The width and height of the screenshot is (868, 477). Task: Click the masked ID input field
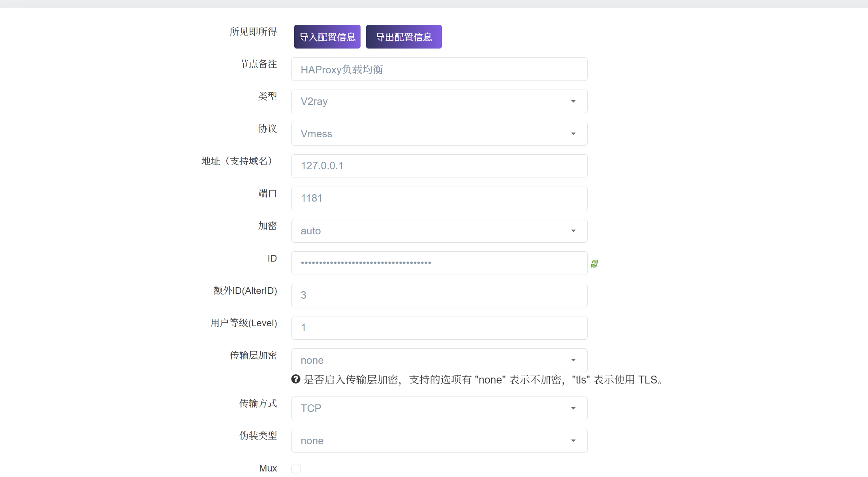[439, 263]
